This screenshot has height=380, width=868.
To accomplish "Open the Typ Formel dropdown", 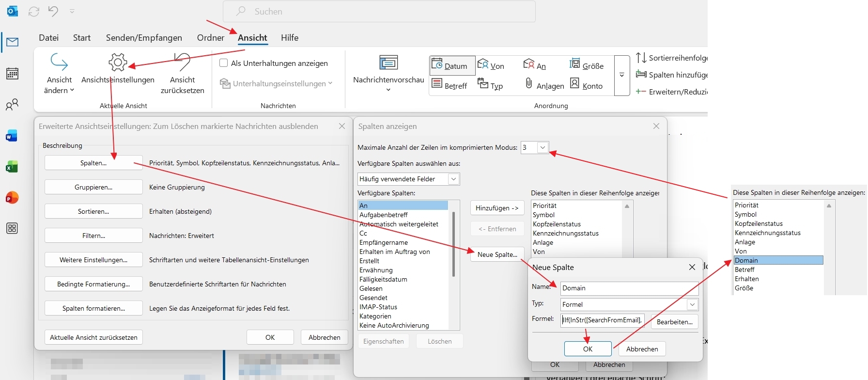I will click(x=692, y=304).
